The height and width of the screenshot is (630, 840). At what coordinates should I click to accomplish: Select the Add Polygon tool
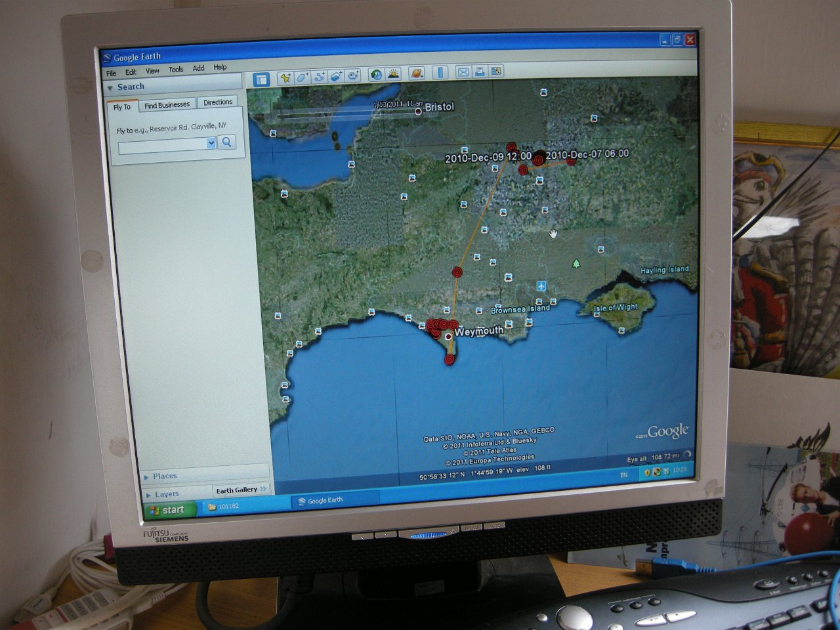pyautogui.click(x=303, y=77)
